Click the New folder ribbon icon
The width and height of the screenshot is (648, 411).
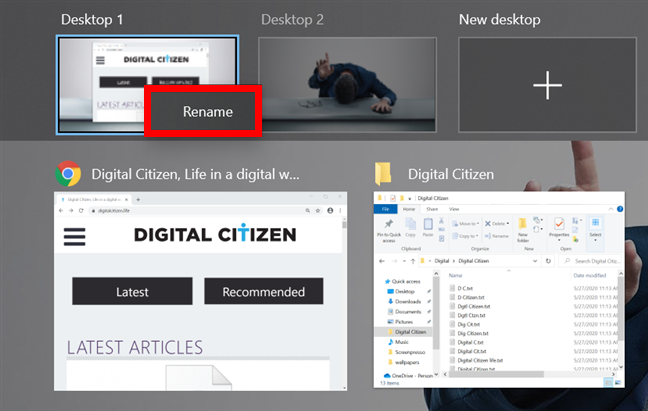(x=523, y=230)
